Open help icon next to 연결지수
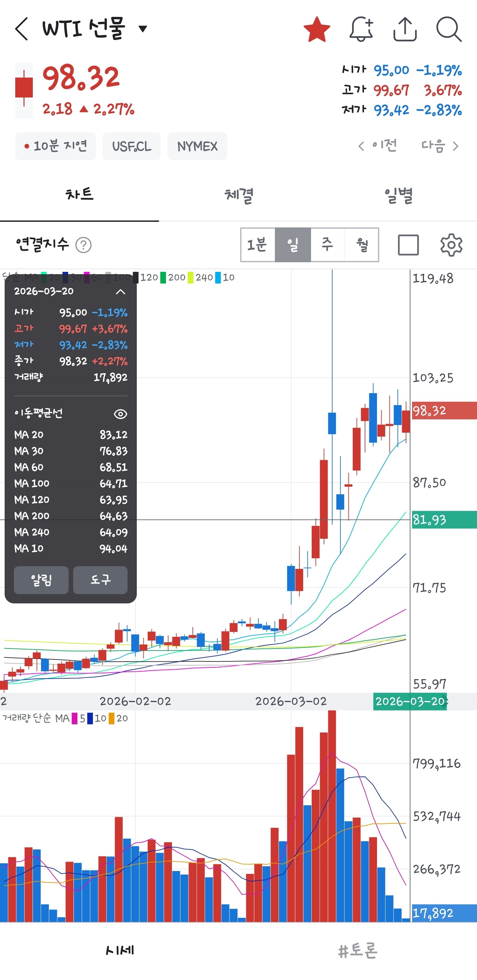The width and height of the screenshot is (477, 980). point(83,245)
